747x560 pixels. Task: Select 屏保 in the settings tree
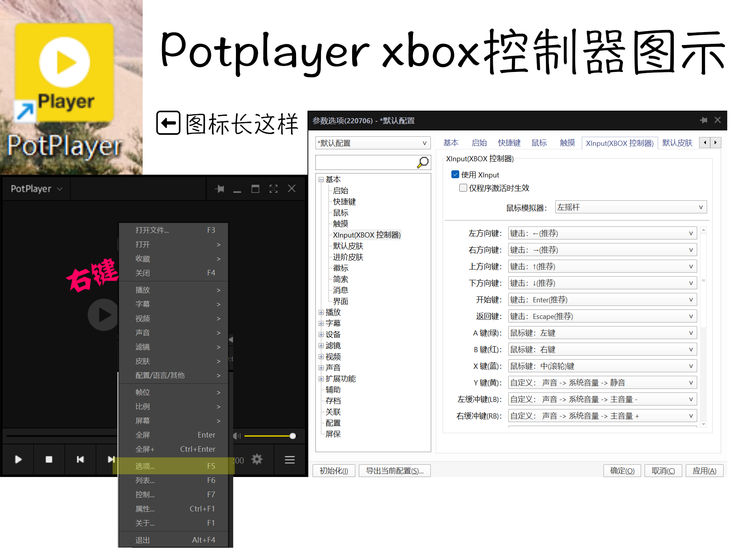pos(333,434)
